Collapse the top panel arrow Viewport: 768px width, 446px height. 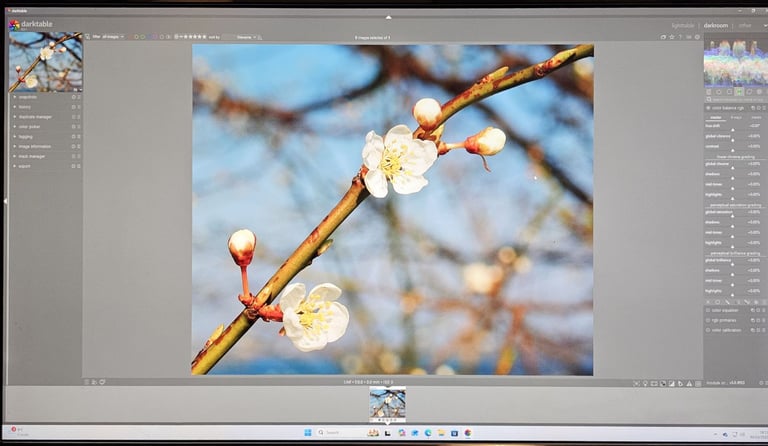tap(388, 17)
